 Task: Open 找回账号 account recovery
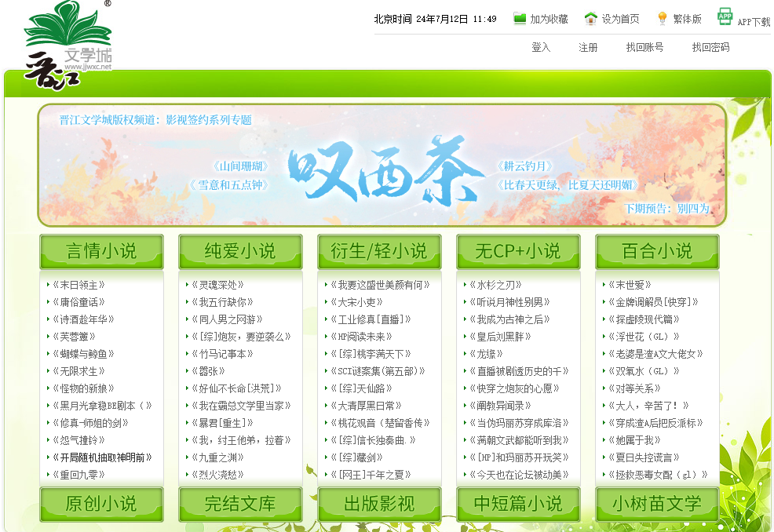(644, 47)
